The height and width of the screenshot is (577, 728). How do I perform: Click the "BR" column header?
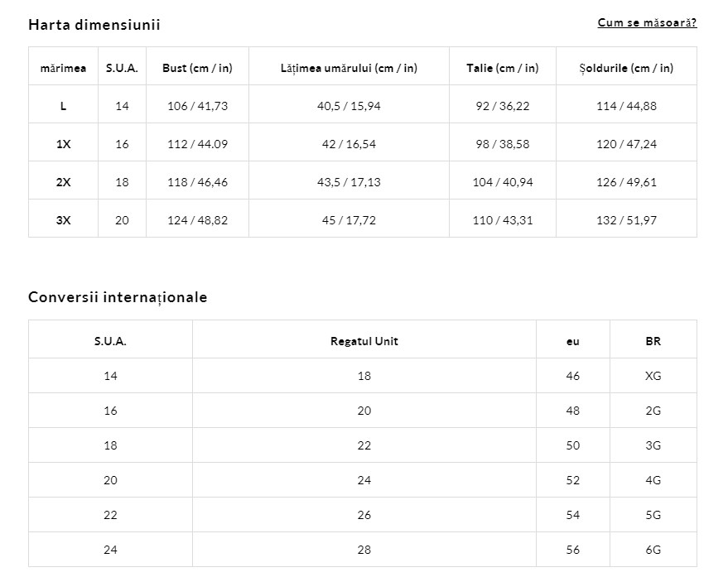[x=653, y=341]
